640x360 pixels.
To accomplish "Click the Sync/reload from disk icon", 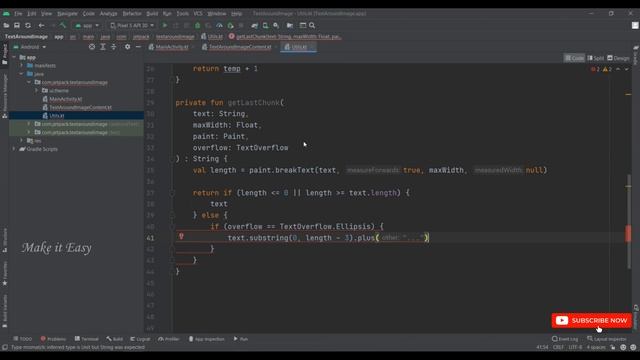I will tap(28, 25).
